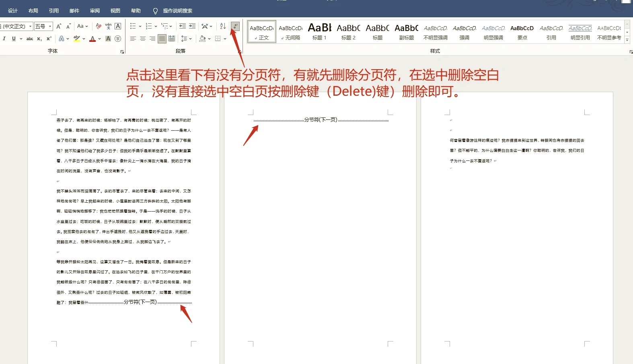Click the 操作说明搜索 search box
The image size is (633, 364).
pyautogui.click(x=177, y=10)
